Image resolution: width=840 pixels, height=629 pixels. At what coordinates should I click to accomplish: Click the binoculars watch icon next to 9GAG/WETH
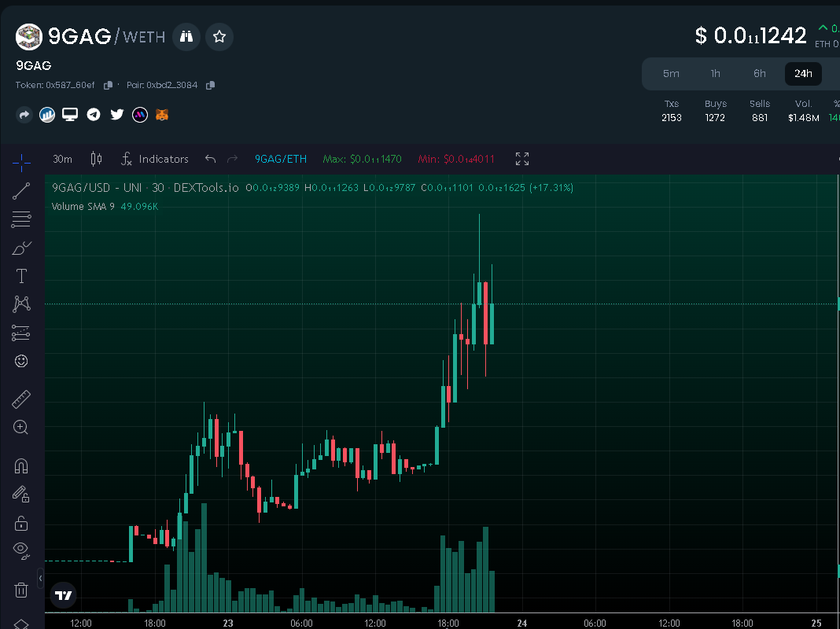pos(186,36)
